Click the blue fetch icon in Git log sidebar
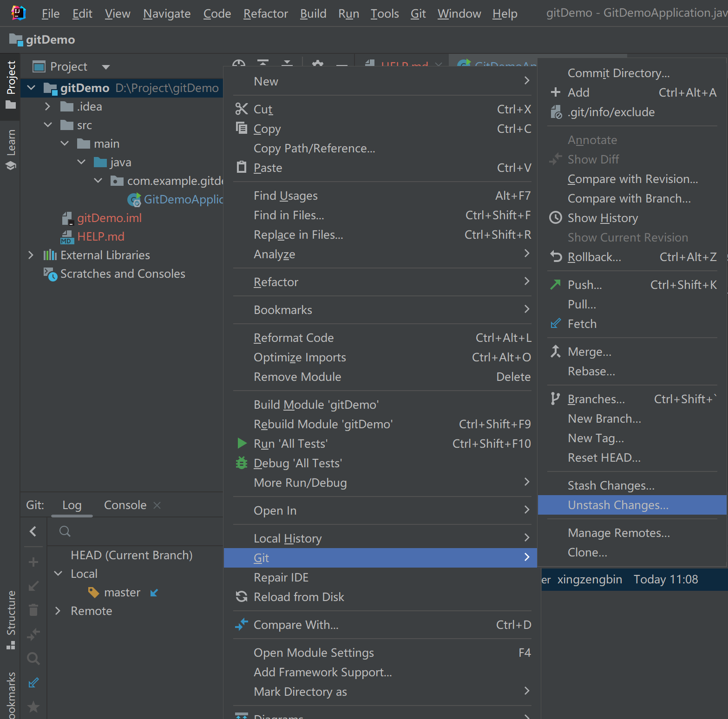 click(33, 682)
